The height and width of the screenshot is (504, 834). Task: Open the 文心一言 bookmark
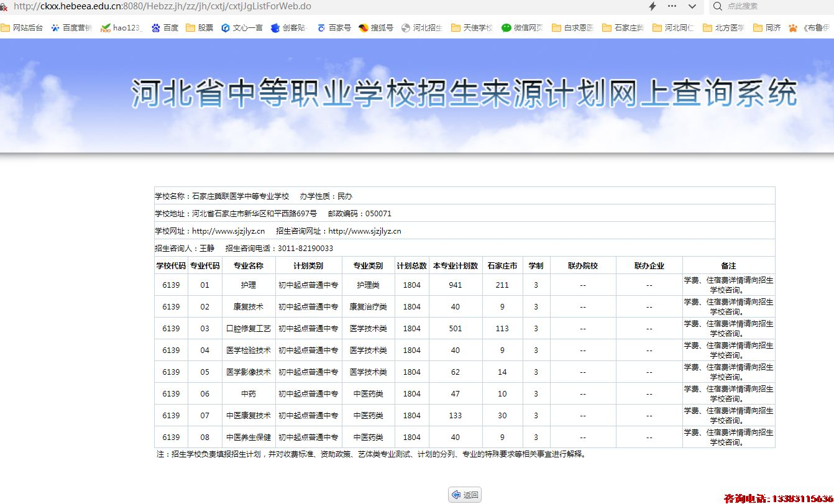(x=242, y=28)
